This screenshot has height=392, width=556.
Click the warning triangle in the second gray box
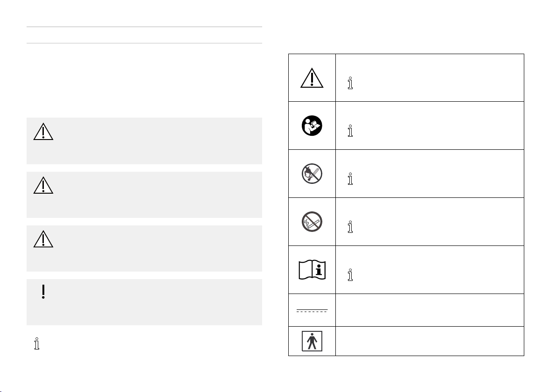tap(43, 185)
